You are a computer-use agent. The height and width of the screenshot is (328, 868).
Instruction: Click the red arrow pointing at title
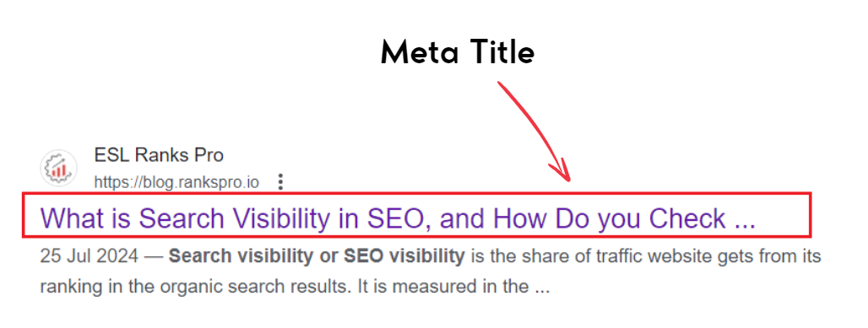pos(534,132)
